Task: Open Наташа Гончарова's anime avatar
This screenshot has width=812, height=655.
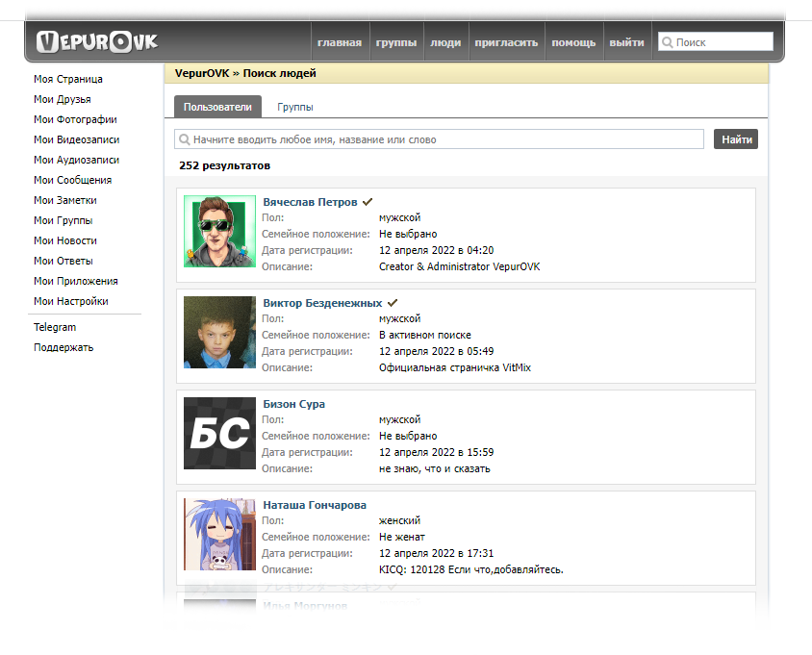Action: tap(219, 534)
